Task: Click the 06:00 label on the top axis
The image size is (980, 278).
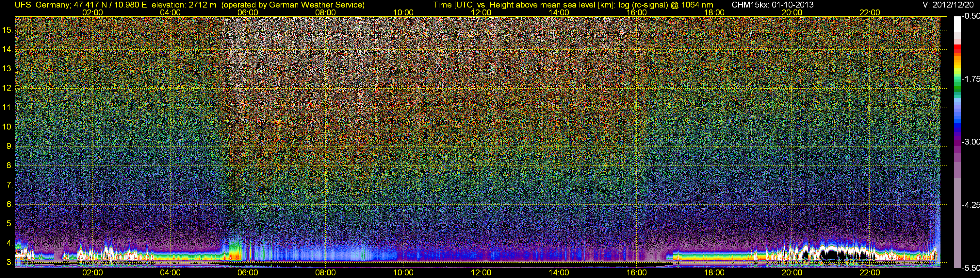Action: tap(248, 12)
